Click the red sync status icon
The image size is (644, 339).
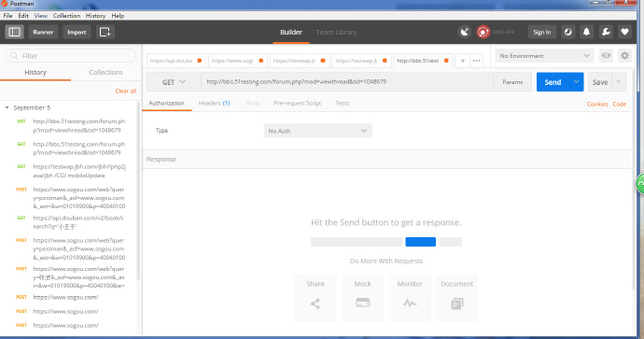[483, 32]
